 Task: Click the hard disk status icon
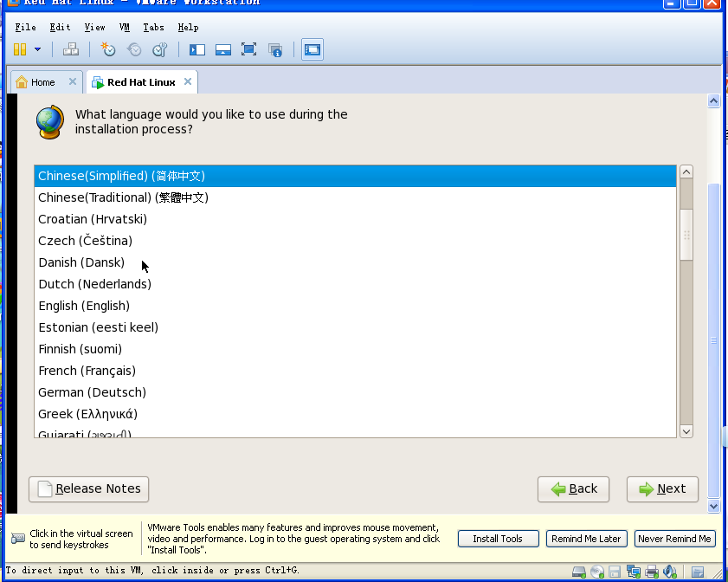pyautogui.click(x=577, y=572)
